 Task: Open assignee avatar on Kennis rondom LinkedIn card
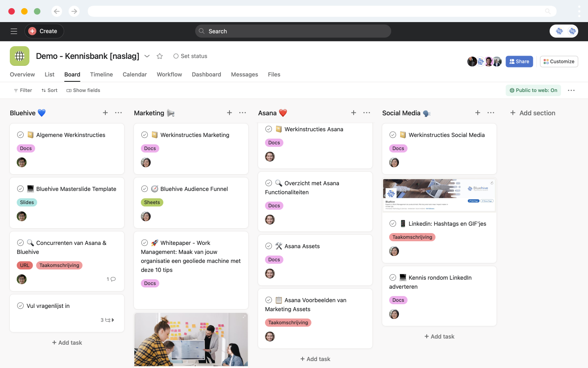coord(394,314)
